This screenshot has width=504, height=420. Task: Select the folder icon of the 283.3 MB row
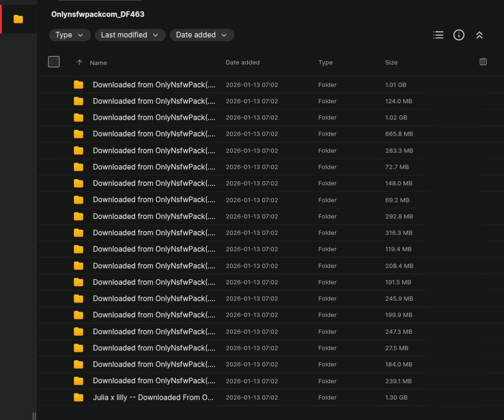[78, 150]
